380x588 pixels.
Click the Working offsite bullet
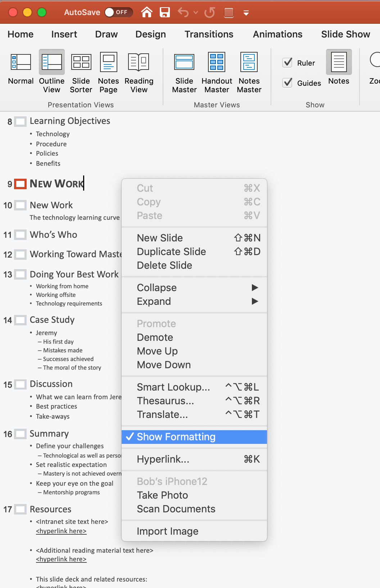(x=56, y=295)
